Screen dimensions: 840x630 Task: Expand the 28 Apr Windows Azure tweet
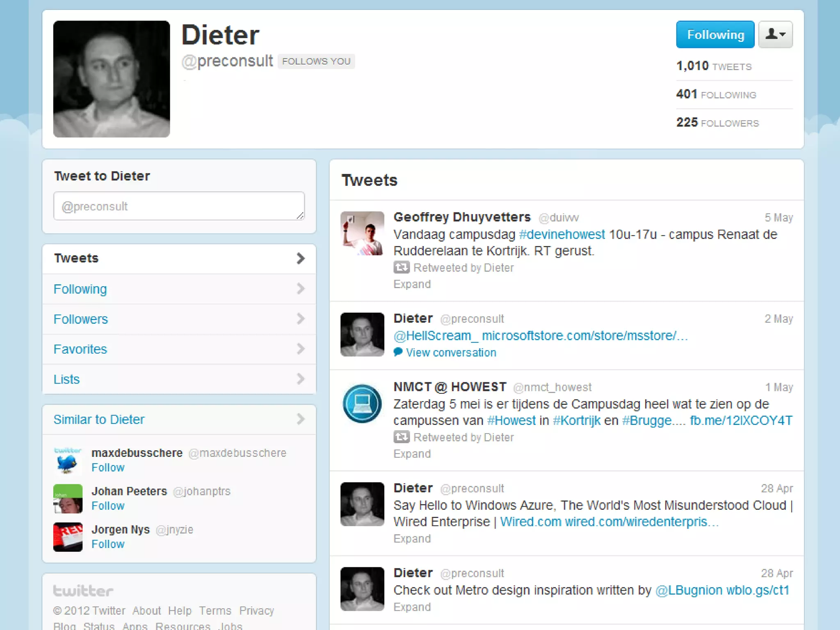412,539
